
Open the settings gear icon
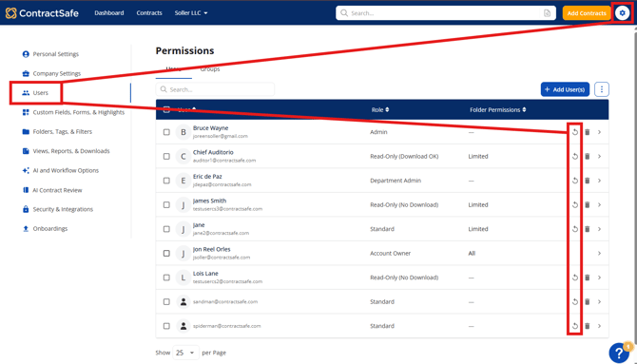[622, 13]
